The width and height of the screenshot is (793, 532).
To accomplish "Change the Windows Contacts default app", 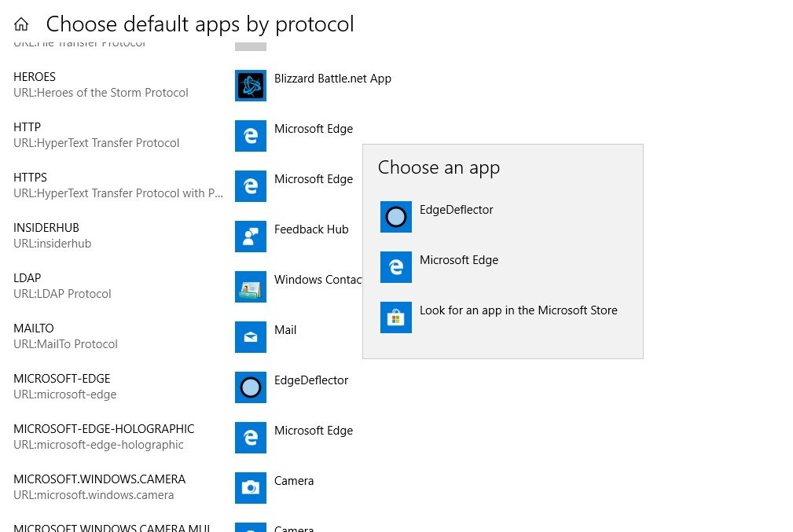I will [x=318, y=280].
